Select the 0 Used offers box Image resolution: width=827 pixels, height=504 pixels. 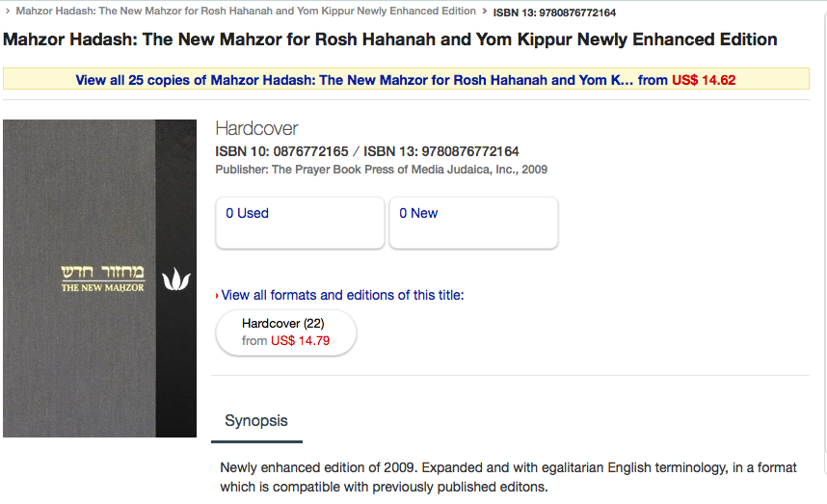point(300,223)
